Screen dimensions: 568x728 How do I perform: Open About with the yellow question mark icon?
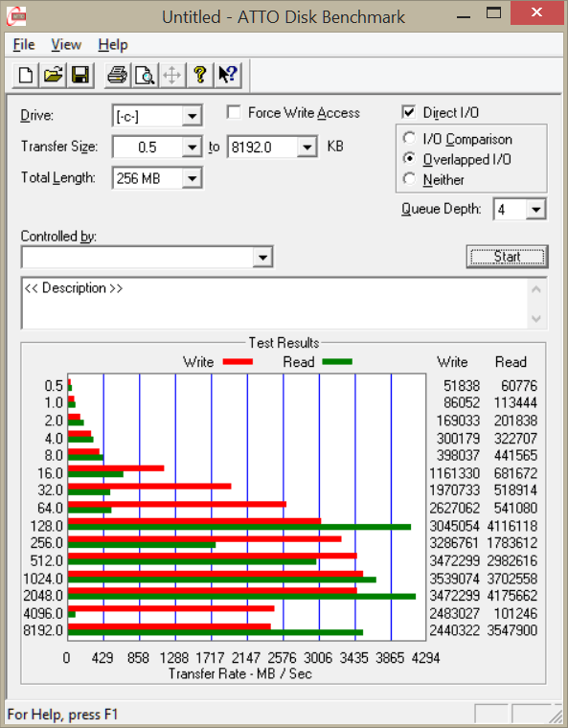(x=199, y=75)
